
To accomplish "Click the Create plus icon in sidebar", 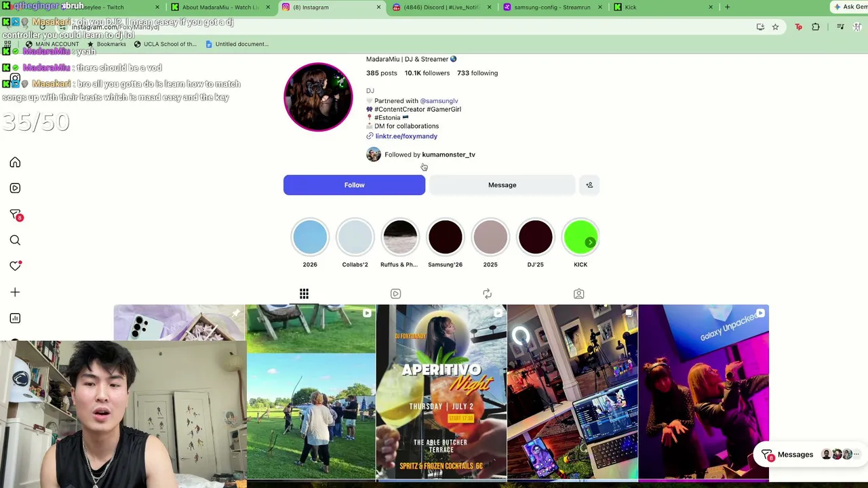I will tap(15, 292).
